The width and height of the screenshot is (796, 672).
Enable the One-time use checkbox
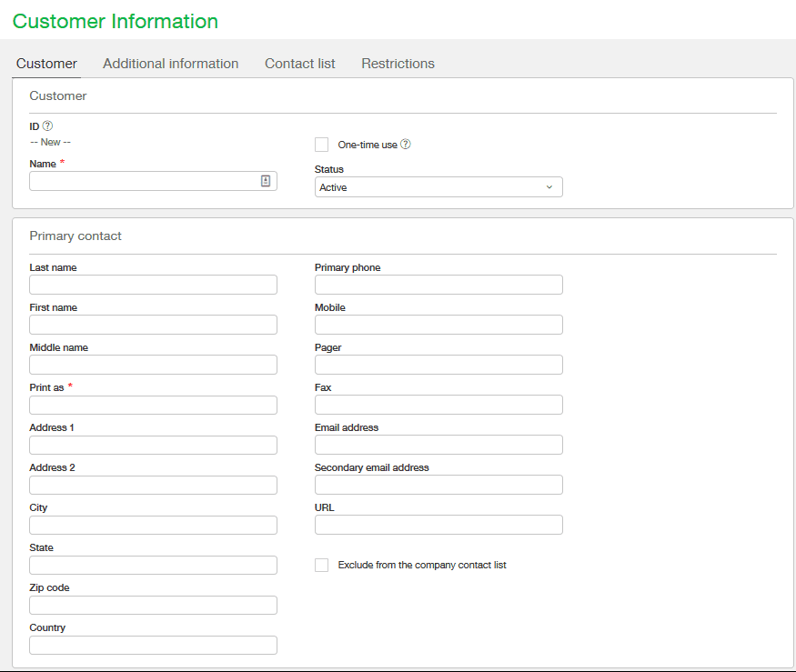click(321, 144)
